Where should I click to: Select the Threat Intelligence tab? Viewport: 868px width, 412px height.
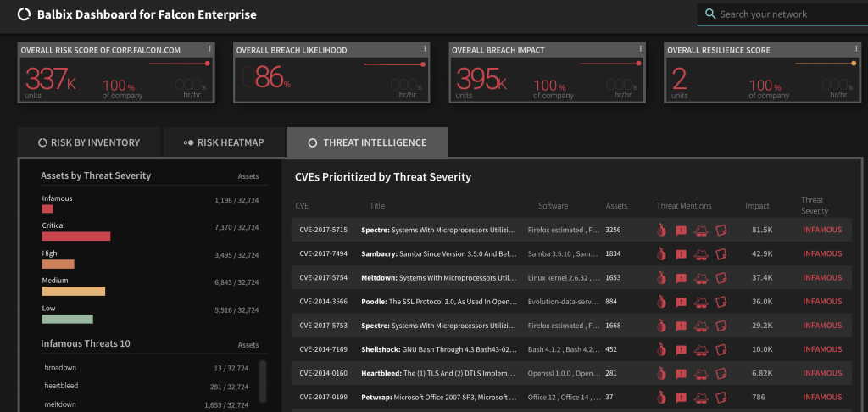pos(367,142)
